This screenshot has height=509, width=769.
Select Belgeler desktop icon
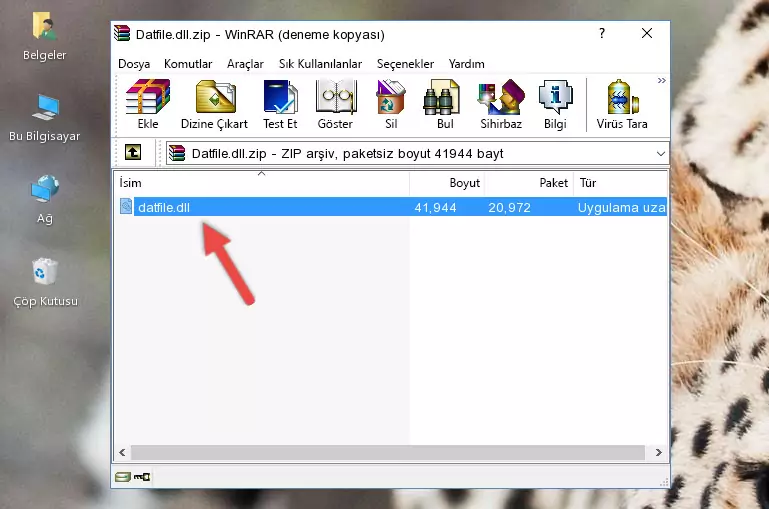click(x=44, y=37)
